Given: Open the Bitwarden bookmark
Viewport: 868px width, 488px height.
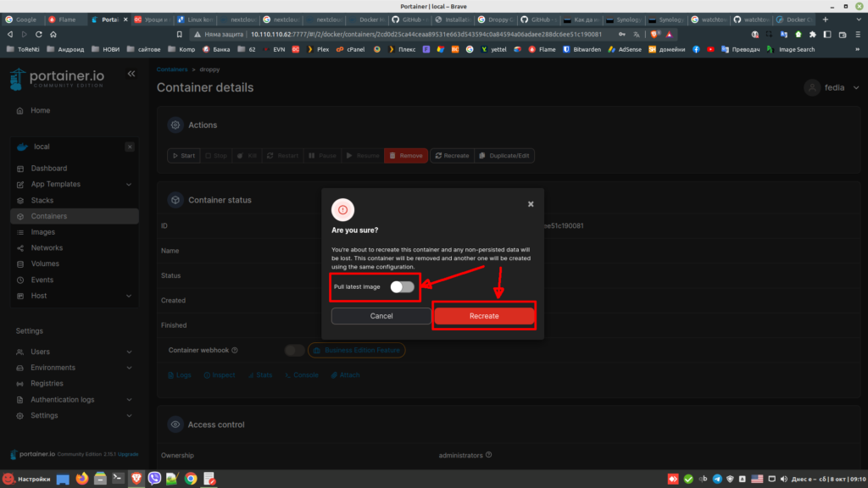Looking at the screenshot, I should point(581,49).
